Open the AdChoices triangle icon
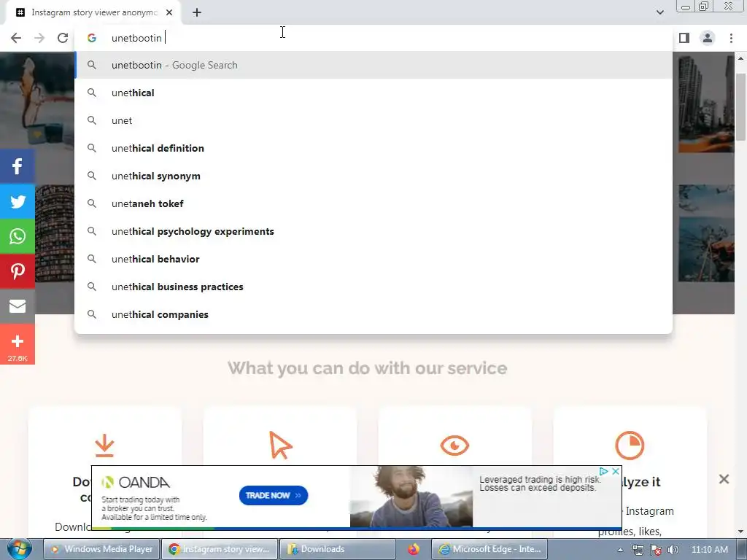747x560 pixels. [x=604, y=471]
